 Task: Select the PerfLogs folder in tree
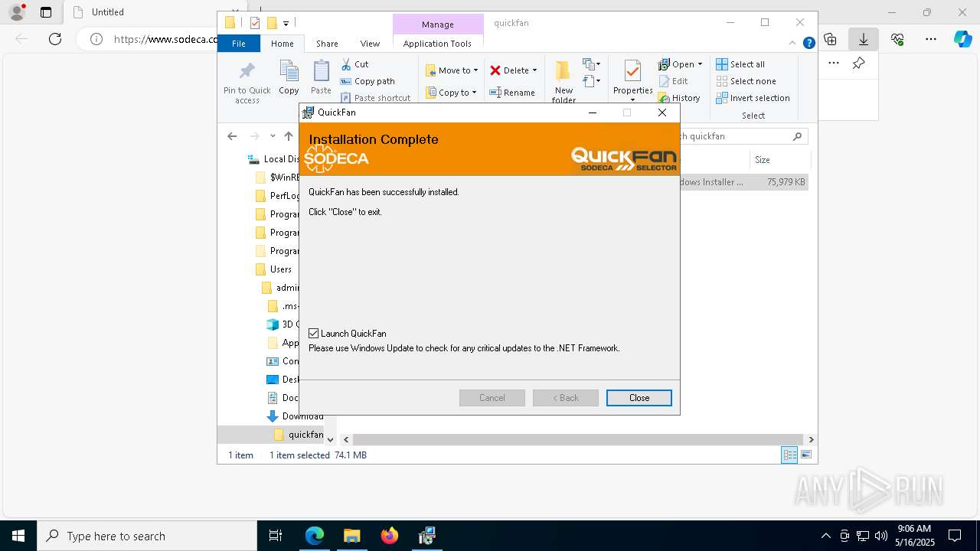276,196
